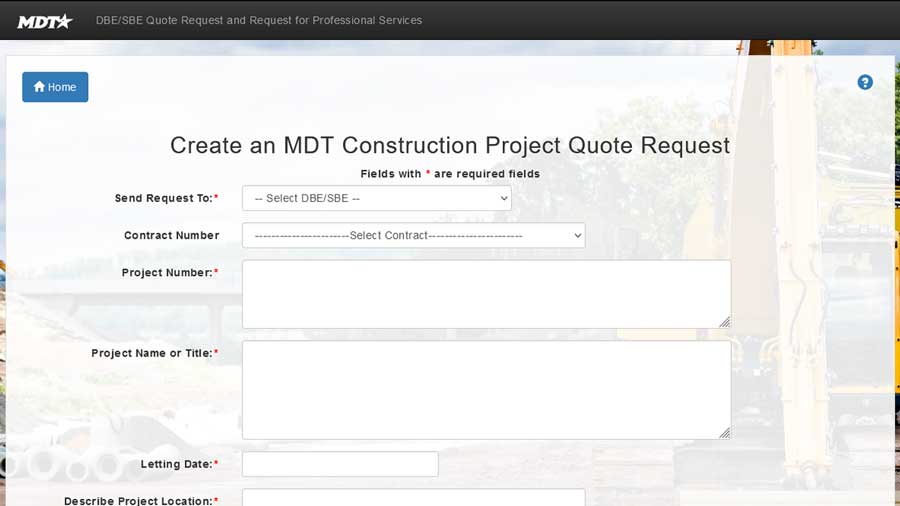This screenshot has height=506, width=900.
Task: Focus the Project Number text area
Action: 486,294
